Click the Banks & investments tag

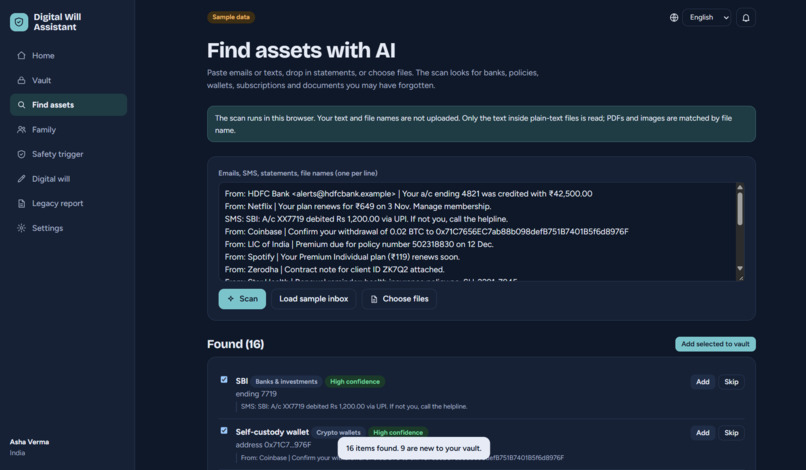tap(286, 382)
